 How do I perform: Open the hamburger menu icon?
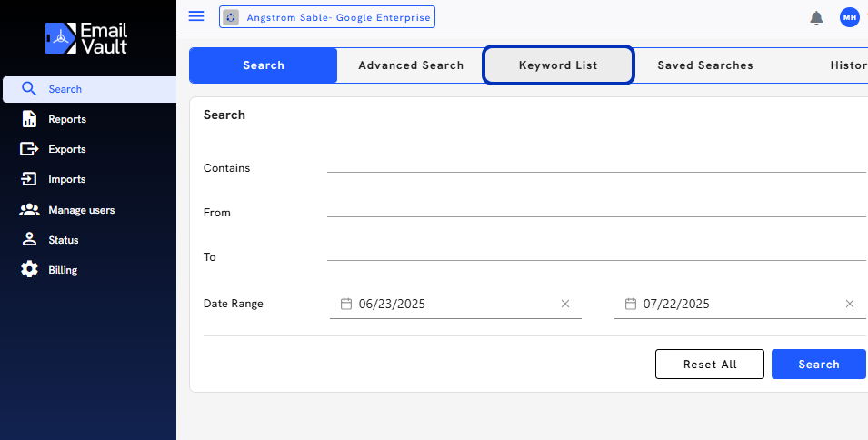[196, 16]
